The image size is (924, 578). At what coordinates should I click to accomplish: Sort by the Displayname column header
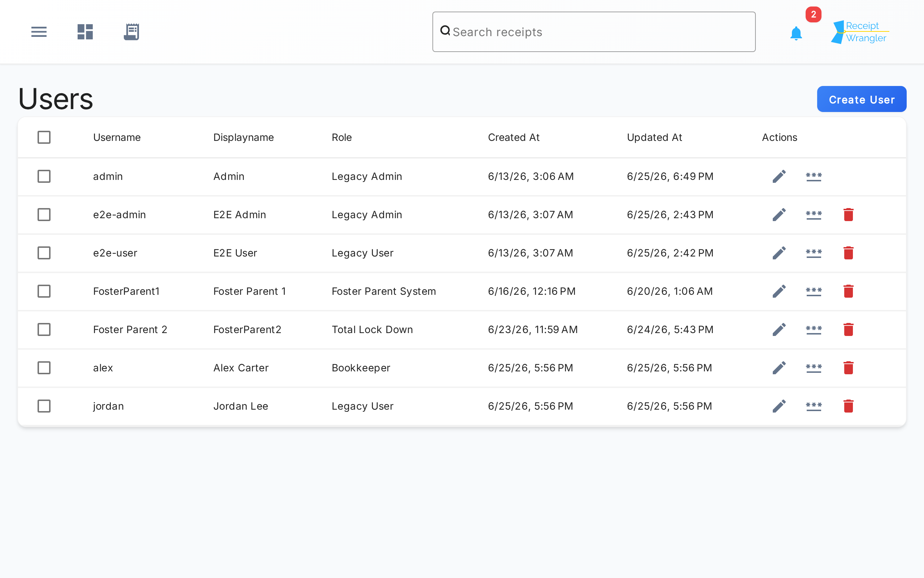point(244,137)
